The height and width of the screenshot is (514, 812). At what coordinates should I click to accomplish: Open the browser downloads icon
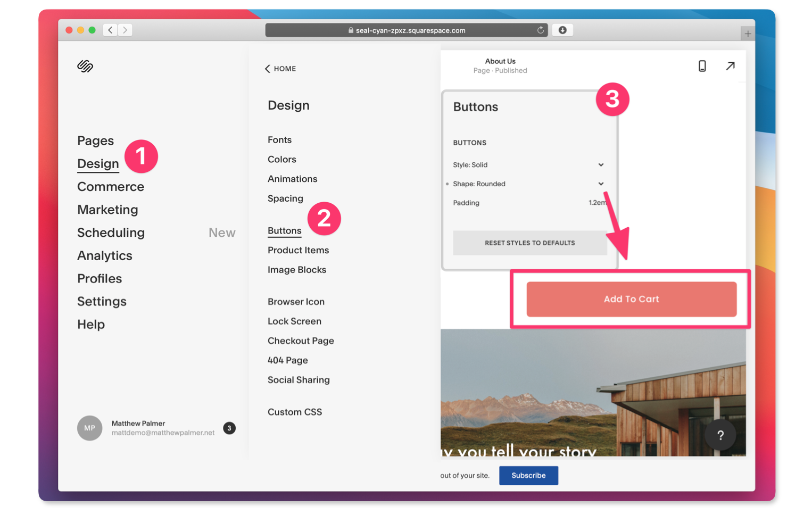pos(562,30)
